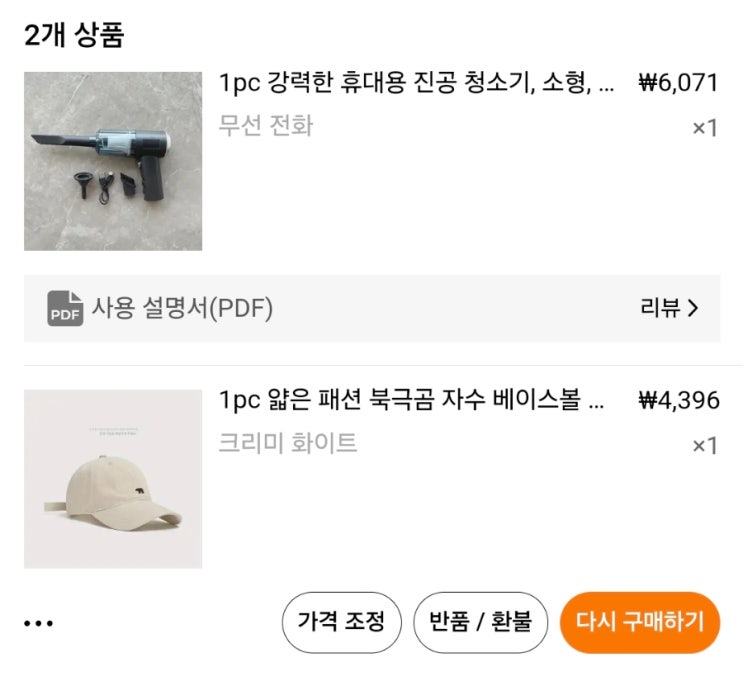Click the polar bear baseball cap title

pos(411,401)
